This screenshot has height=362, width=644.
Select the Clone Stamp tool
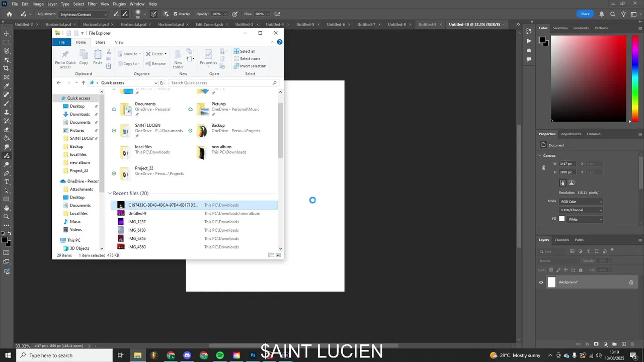point(7,112)
